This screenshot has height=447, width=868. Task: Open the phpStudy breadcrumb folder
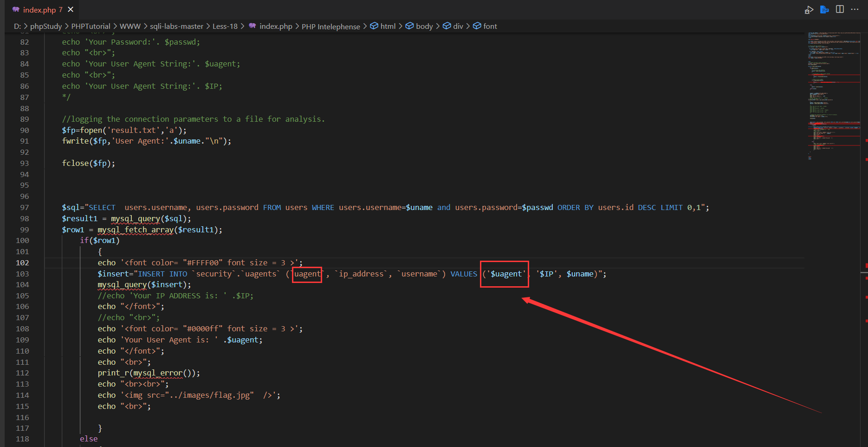(x=45, y=26)
